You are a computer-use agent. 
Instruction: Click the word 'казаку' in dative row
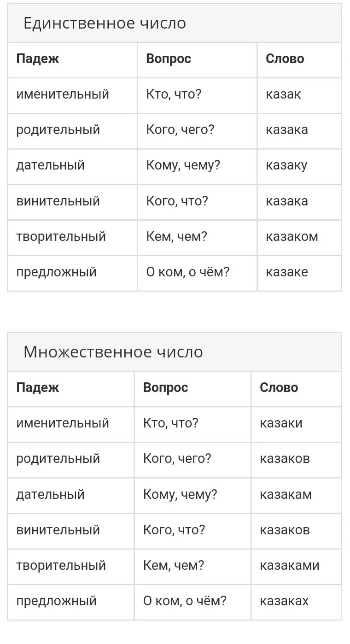pyautogui.click(x=286, y=166)
